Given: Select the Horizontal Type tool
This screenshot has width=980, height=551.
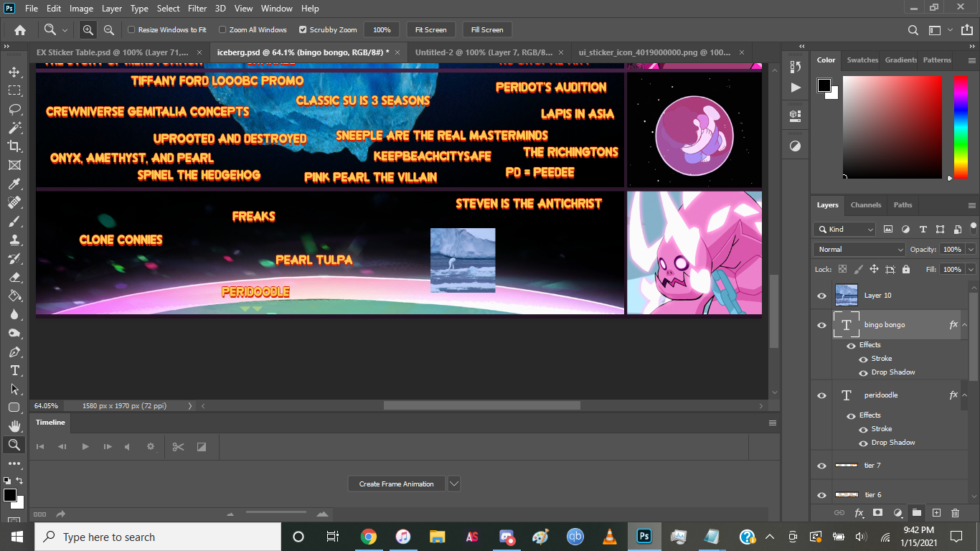Looking at the screenshot, I should point(14,370).
